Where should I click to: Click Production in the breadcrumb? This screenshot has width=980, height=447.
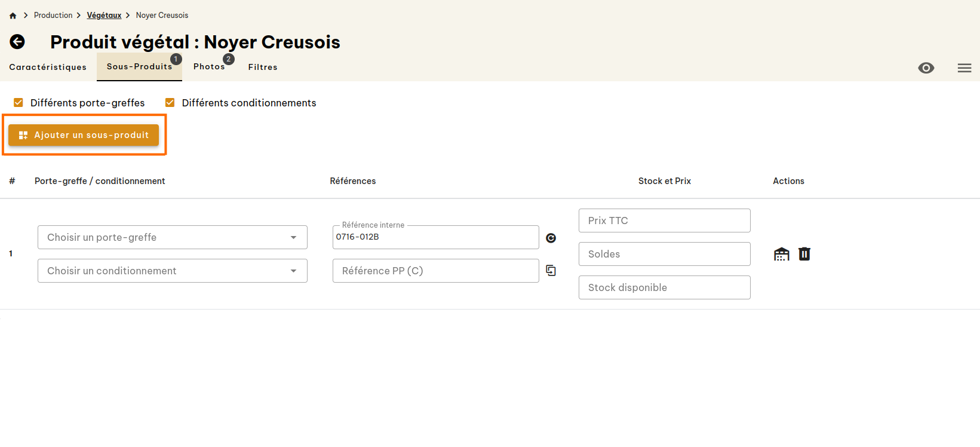(x=53, y=15)
